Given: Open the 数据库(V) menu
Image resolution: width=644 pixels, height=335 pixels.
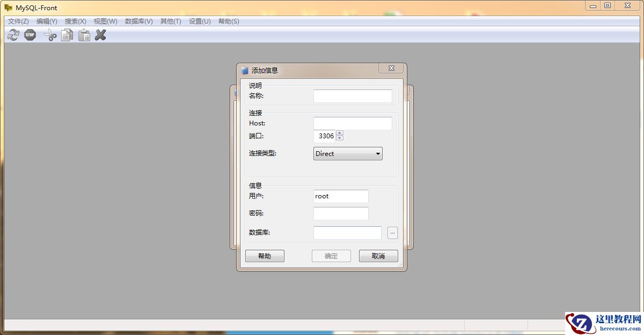Looking at the screenshot, I should click(137, 21).
